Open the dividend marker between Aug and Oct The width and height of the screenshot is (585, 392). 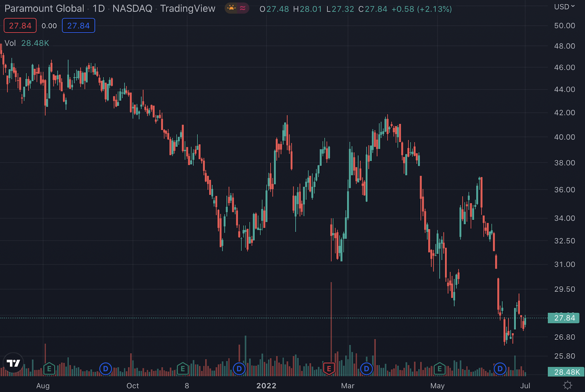(x=106, y=369)
